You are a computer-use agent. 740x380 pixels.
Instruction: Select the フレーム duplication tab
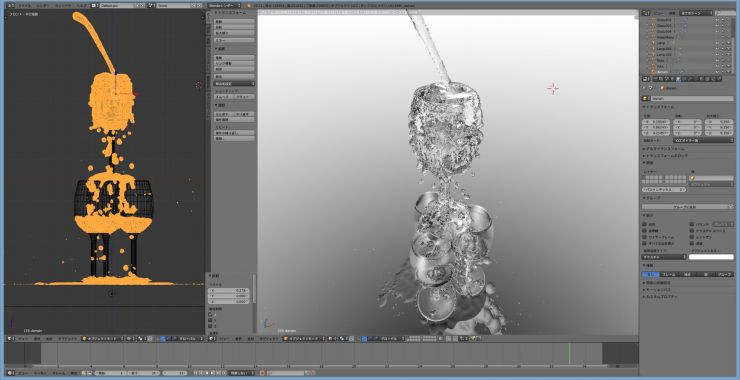coord(669,274)
